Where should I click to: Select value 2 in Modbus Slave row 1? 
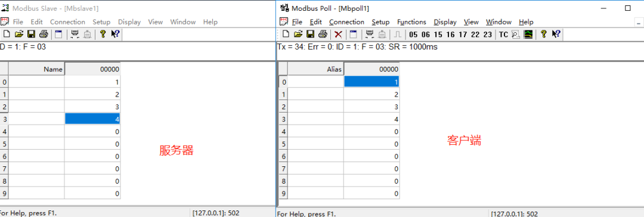click(92, 95)
